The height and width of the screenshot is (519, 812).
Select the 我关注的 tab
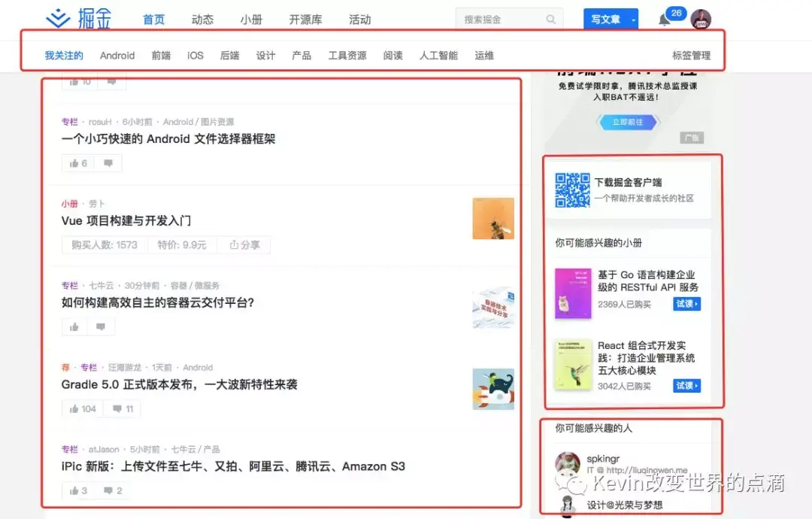(64, 56)
